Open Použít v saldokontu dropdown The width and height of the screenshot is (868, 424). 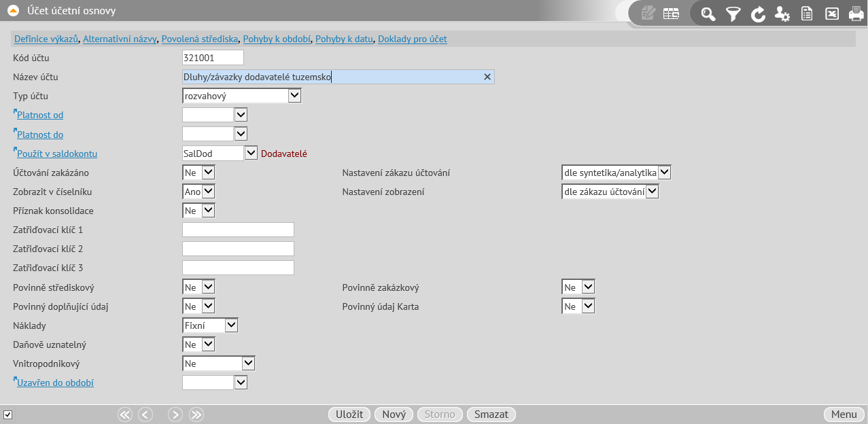[251, 153]
